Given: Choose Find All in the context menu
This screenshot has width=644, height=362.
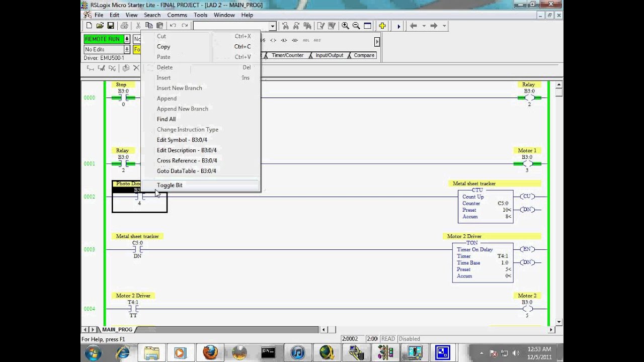Looking at the screenshot, I should tap(200, 119).
